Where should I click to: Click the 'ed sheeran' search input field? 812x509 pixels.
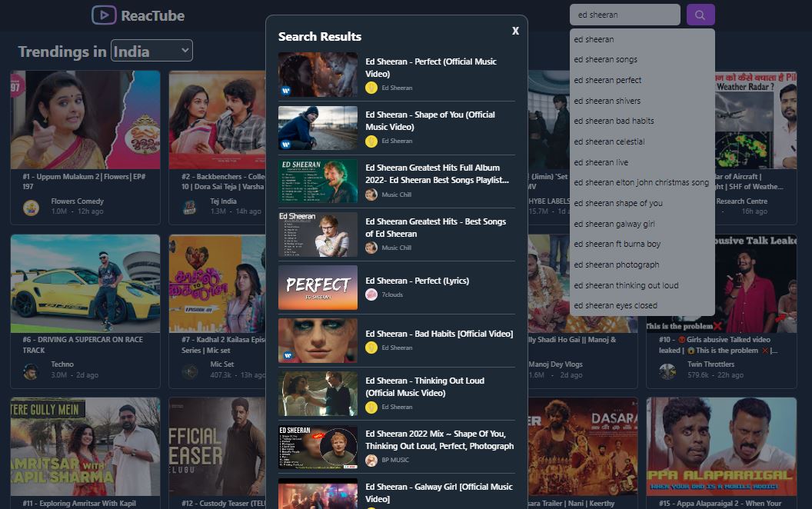(x=624, y=15)
